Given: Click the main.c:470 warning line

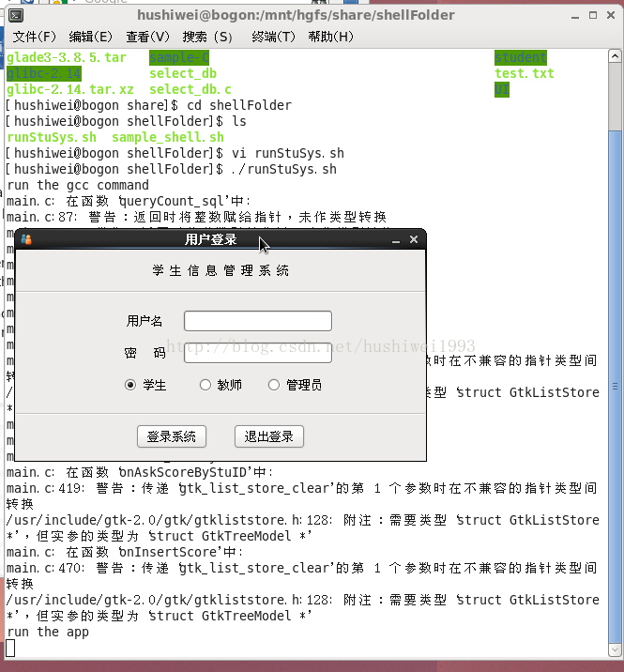Looking at the screenshot, I should 302,575.
